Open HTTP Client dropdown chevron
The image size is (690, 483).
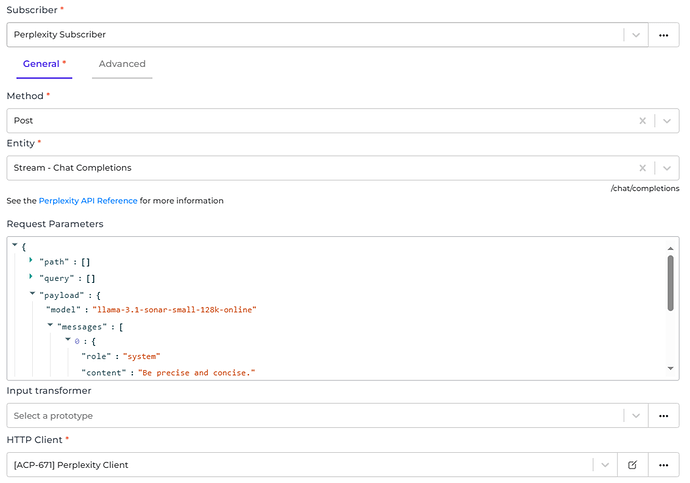[605, 465]
